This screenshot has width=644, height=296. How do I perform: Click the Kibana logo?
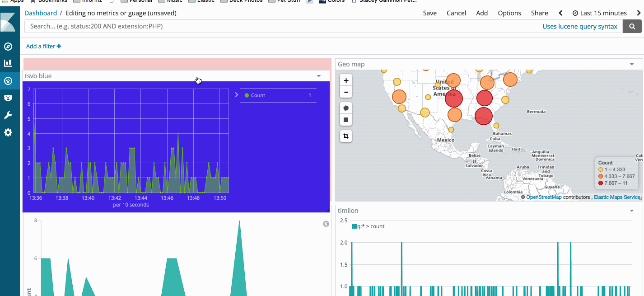pyautogui.click(x=8, y=23)
